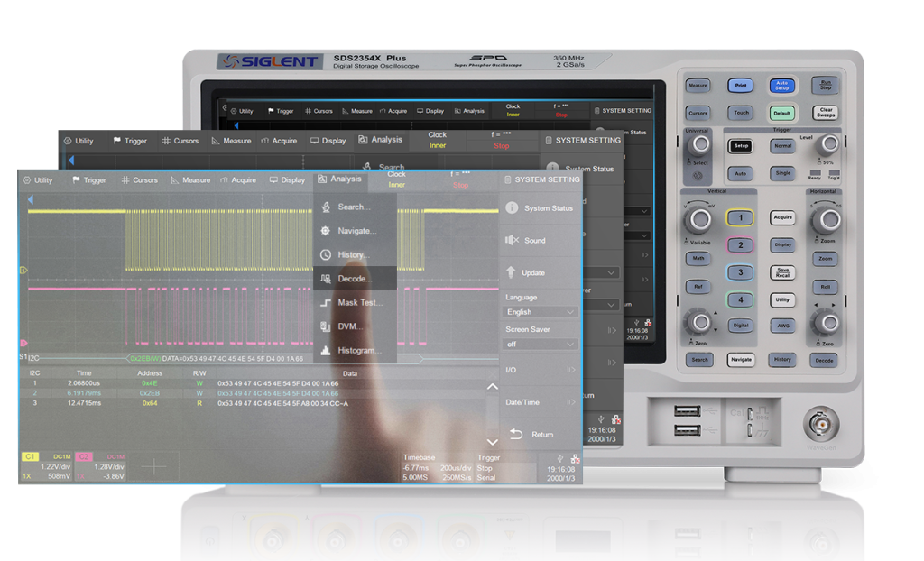Image resolution: width=924 pixels, height=561 pixels.
Task: Click the trigger Level knob
Action: (x=826, y=144)
